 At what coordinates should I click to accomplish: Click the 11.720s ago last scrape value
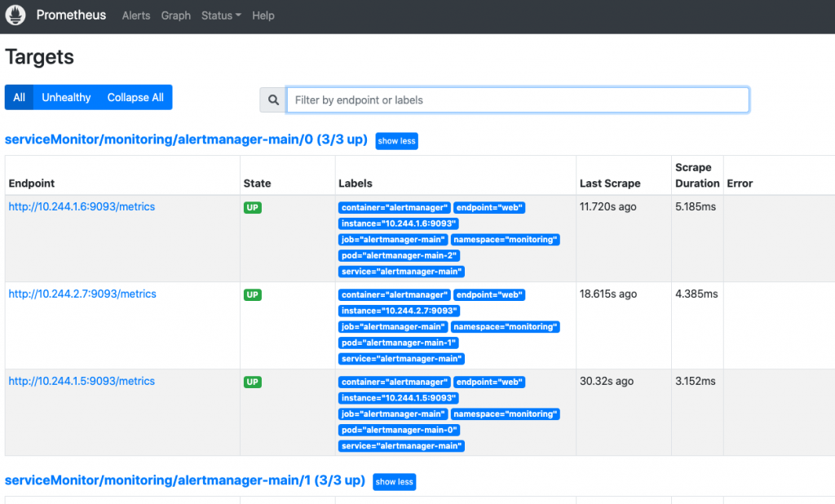(x=607, y=206)
